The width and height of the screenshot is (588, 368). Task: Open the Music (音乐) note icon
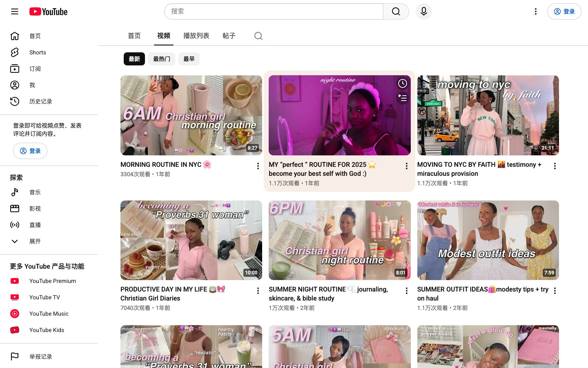pos(15,192)
